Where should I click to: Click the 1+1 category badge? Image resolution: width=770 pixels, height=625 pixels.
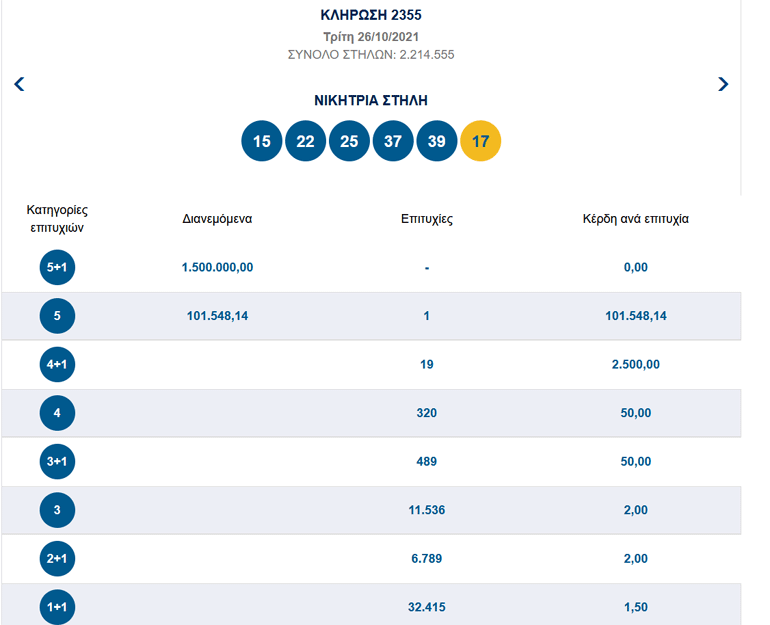coord(57,607)
